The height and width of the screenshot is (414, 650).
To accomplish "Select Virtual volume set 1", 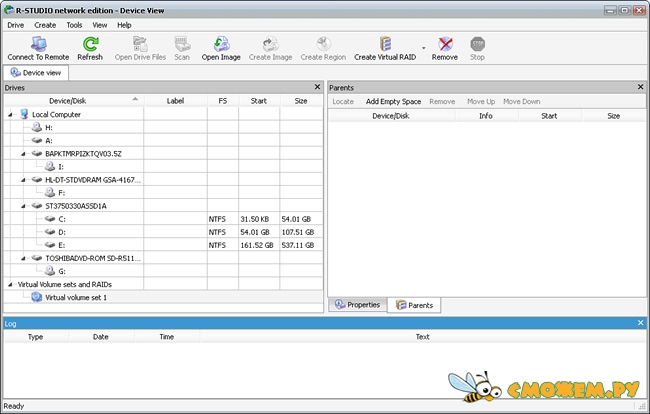I will 76,297.
